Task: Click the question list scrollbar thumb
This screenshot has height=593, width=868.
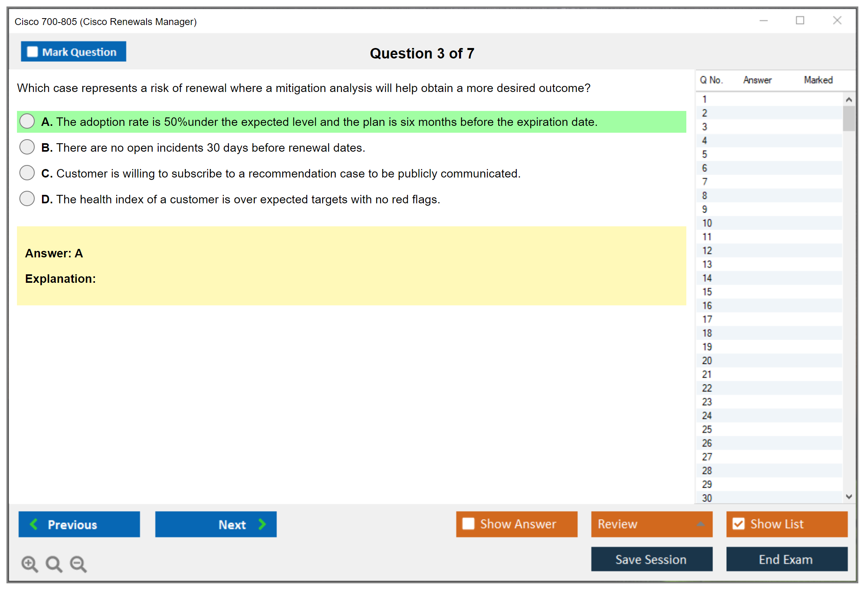Action: (849, 118)
